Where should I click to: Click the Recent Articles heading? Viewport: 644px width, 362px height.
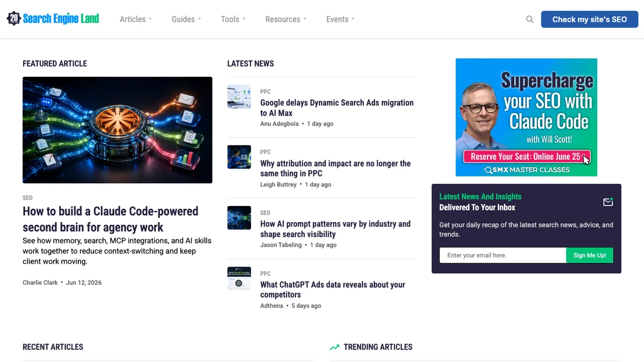point(53,347)
